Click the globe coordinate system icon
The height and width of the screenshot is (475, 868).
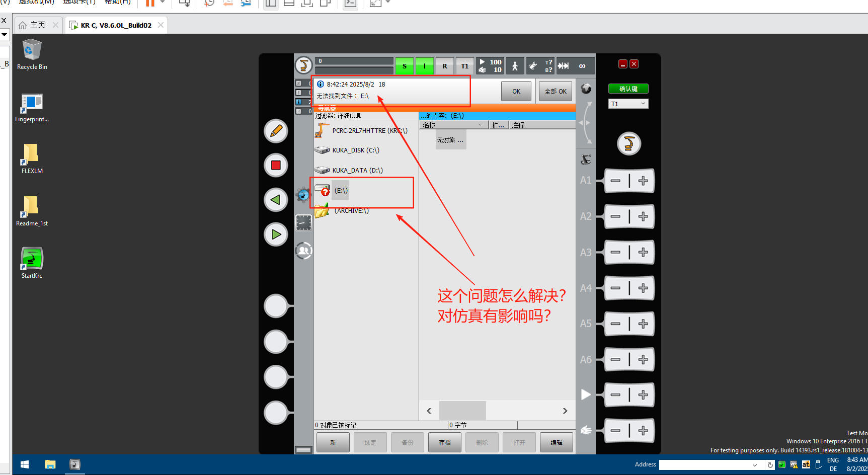click(586, 89)
